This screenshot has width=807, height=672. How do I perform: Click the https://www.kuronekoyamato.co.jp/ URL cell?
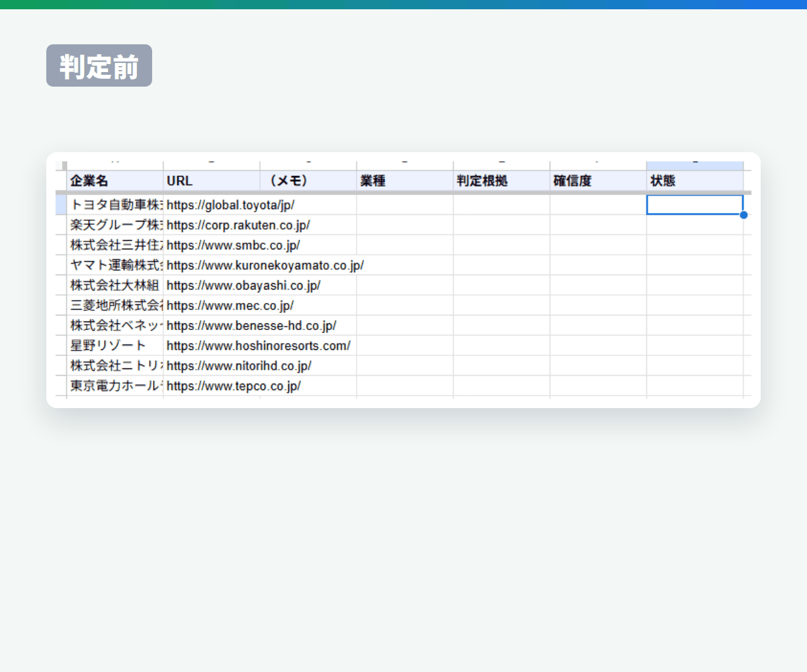click(x=212, y=265)
